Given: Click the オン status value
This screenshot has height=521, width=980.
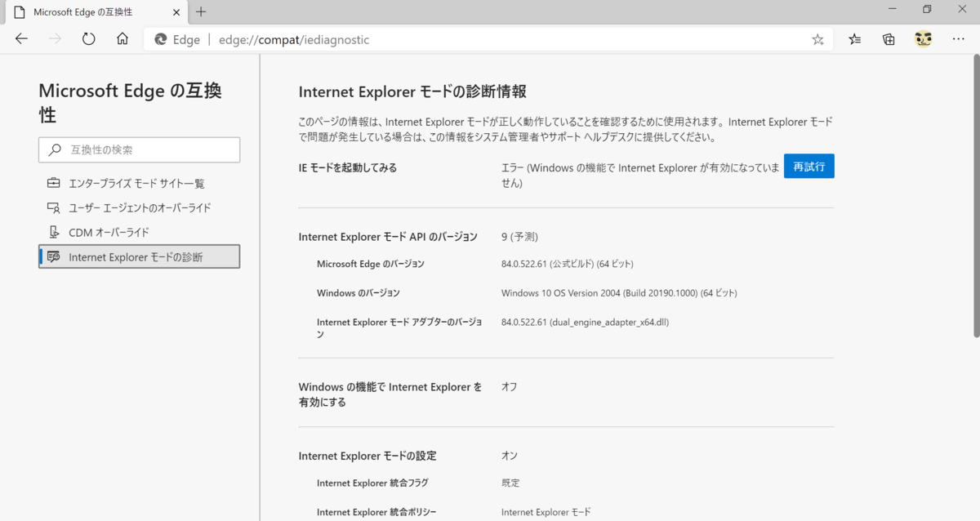Looking at the screenshot, I should point(510,456).
